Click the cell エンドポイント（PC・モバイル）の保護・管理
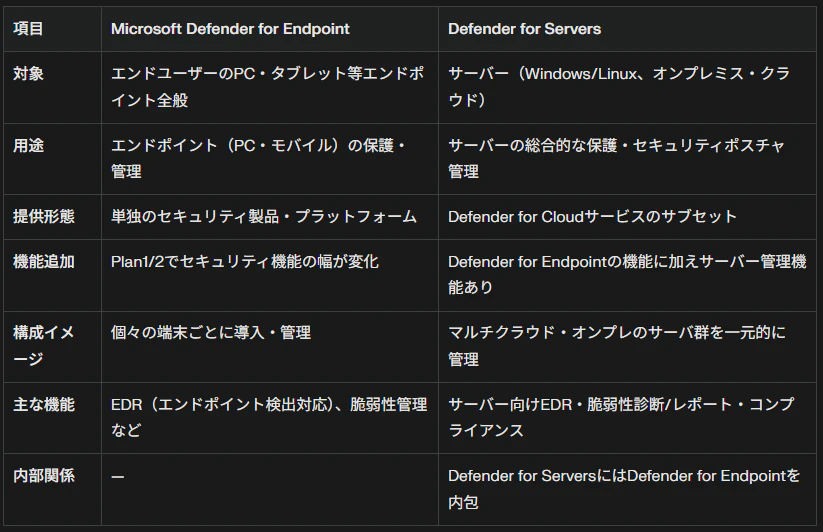The width and height of the screenshot is (823, 532). (270, 159)
